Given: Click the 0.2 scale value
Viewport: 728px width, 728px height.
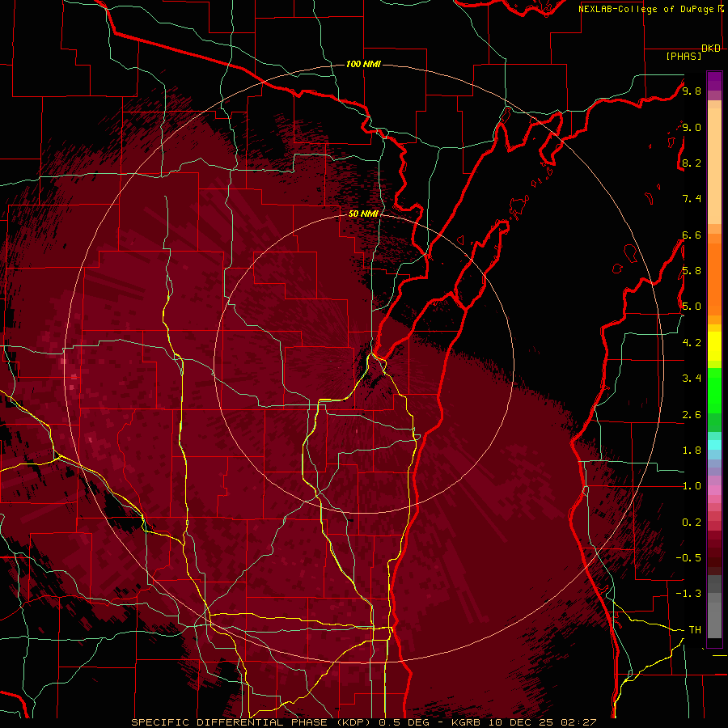Looking at the screenshot, I should [692, 523].
